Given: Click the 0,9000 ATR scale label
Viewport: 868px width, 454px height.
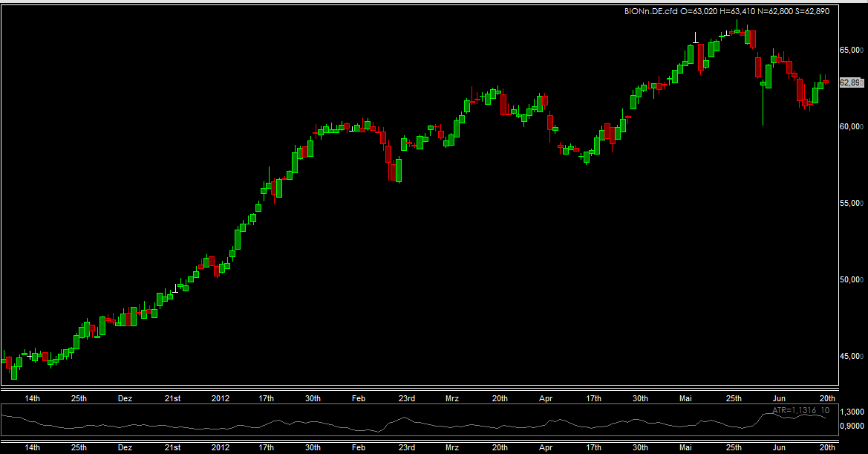Looking at the screenshot, I should (853, 427).
